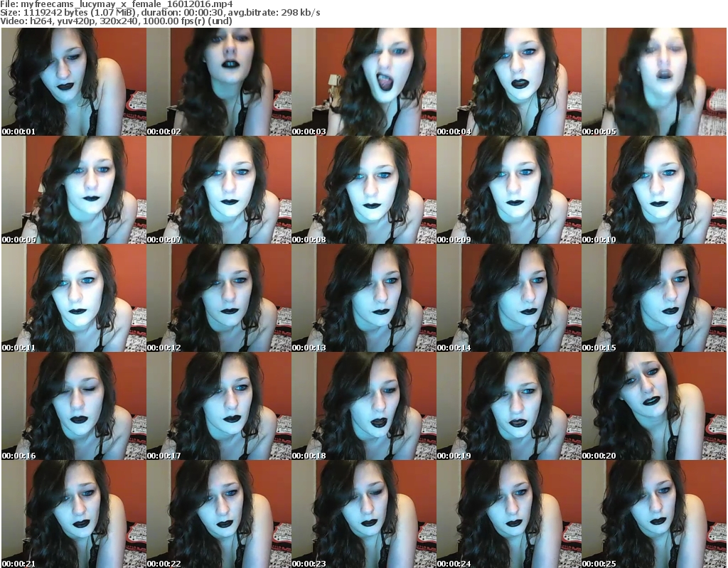Image resolution: width=728 pixels, height=568 pixels.
Task: Pick the 00:00:11 frame thumbnail
Action: [74, 298]
